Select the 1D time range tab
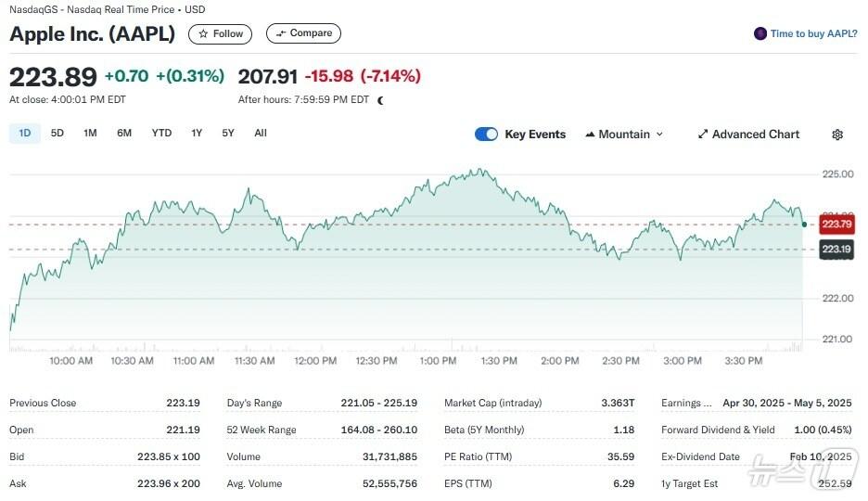Screen dimensions: 868x501 click(x=25, y=134)
